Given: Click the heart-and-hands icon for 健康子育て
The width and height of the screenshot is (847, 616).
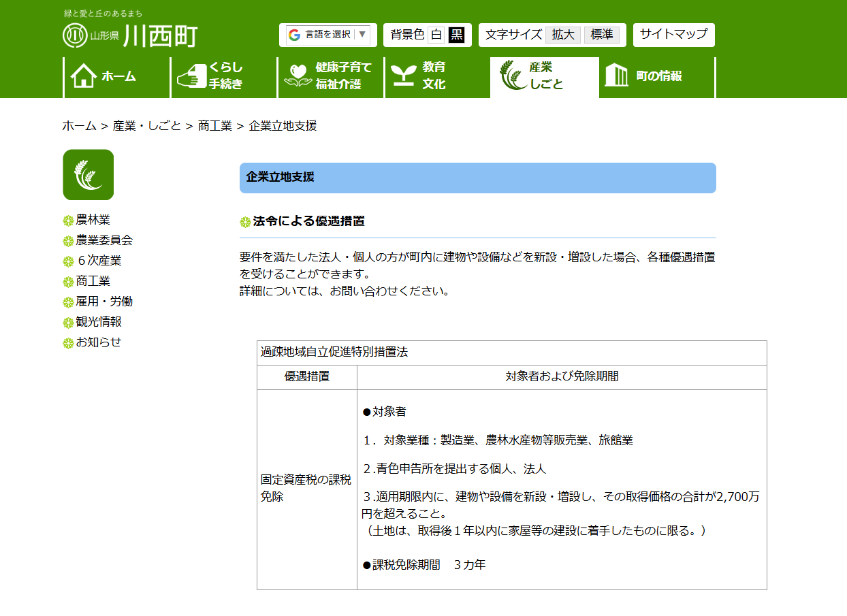Looking at the screenshot, I should pos(297,76).
